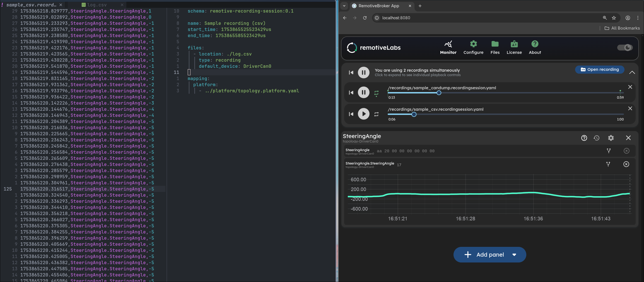The height and width of the screenshot is (282, 644).
Task: Click the Open recording button
Action: pyautogui.click(x=600, y=69)
